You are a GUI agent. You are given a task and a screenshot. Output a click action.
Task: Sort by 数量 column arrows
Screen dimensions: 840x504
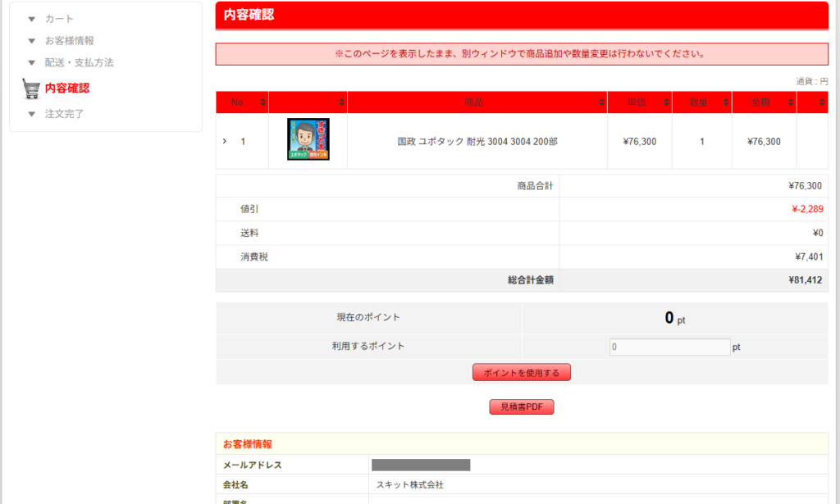[726, 102]
